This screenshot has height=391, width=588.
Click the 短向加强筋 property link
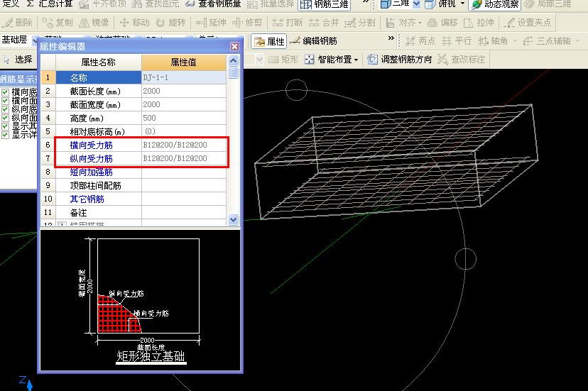point(91,172)
